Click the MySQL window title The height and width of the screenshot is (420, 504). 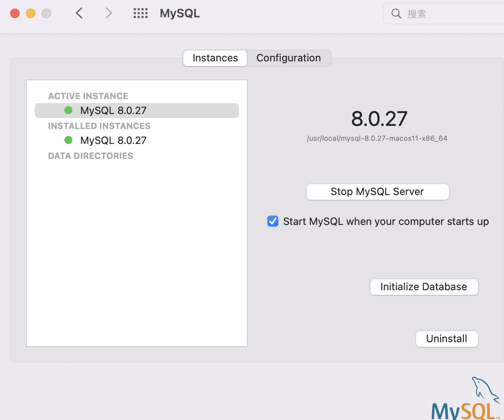click(x=180, y=13)
